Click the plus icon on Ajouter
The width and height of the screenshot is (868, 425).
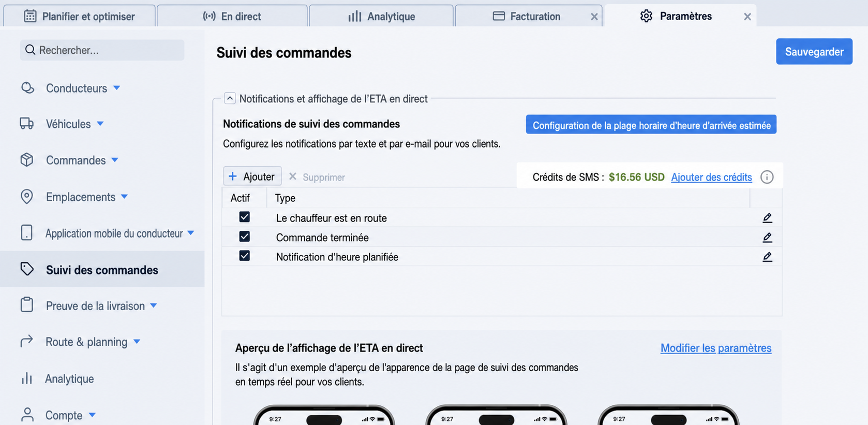point(233,177)
